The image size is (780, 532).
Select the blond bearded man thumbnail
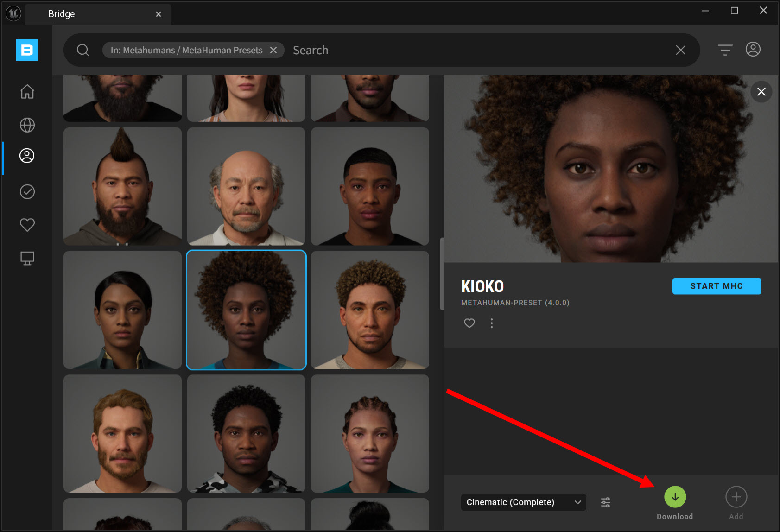123,434
